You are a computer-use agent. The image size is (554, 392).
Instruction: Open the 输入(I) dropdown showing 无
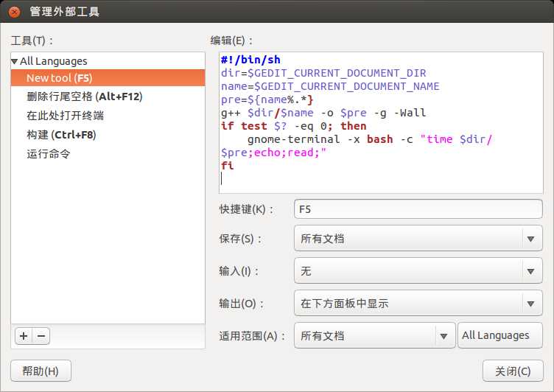[418, 271]
